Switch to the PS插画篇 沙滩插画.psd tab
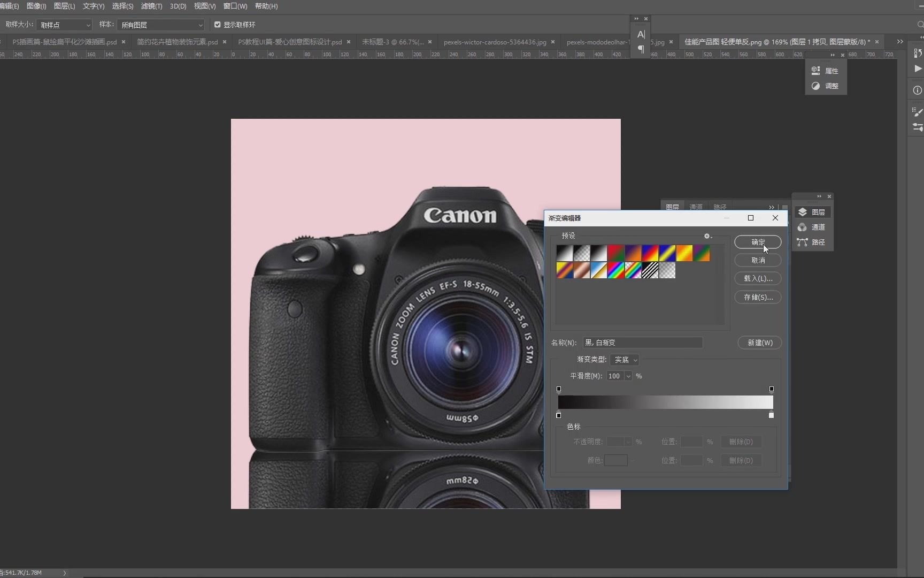Screen dimensions: 924x578 65,42
